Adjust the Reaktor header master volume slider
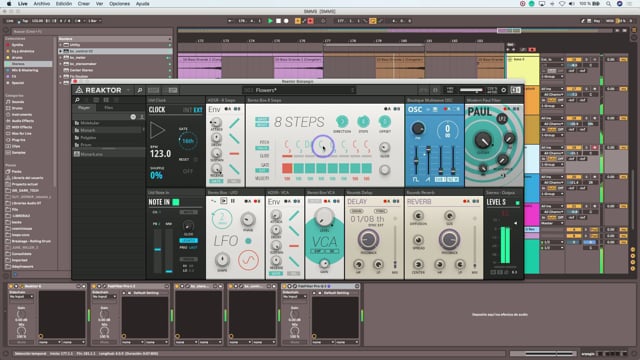 [x=471, y=90]
